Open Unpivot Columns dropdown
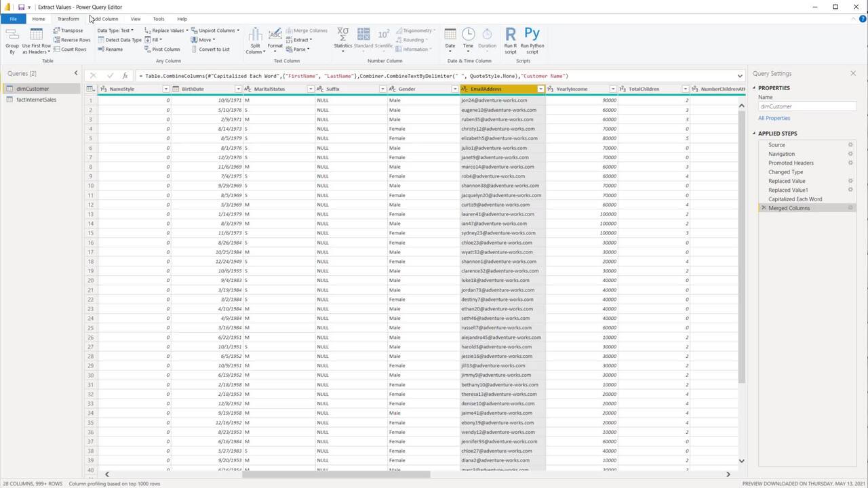 216,30
